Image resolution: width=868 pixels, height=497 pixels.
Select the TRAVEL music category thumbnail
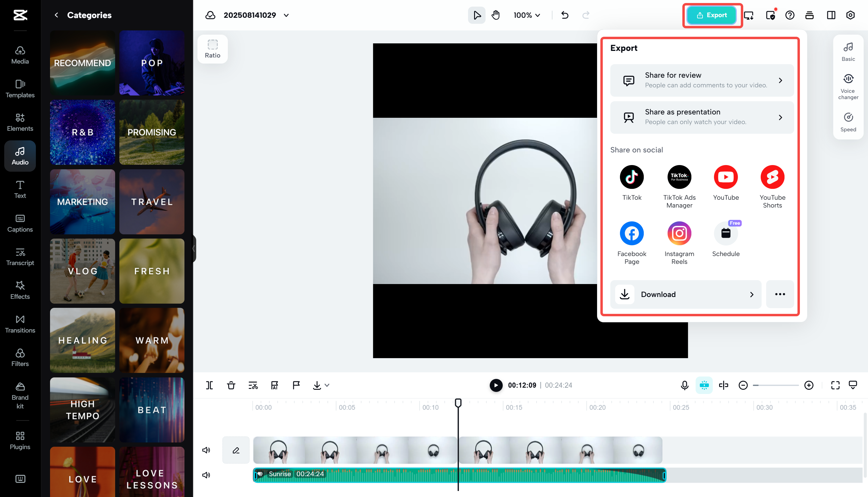coord(152,202)
